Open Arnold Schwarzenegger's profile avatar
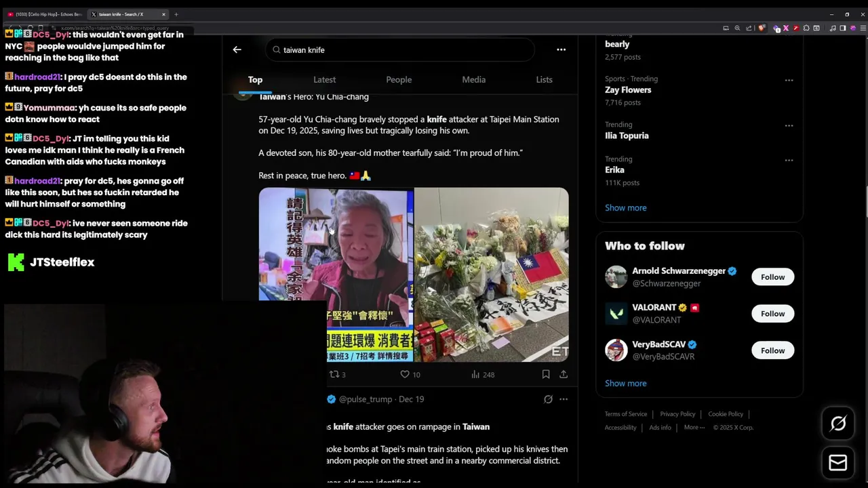The width and height of the screenshot is (868, 488). click(x=616, y=277)
